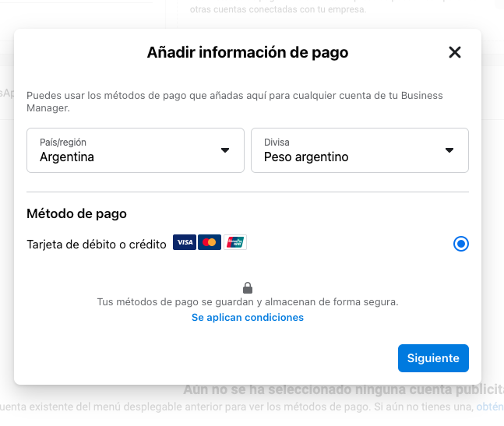Click the dialog title Añadir información de pago
The height and width of the screenshot is (426, 504).
point(248,53)
